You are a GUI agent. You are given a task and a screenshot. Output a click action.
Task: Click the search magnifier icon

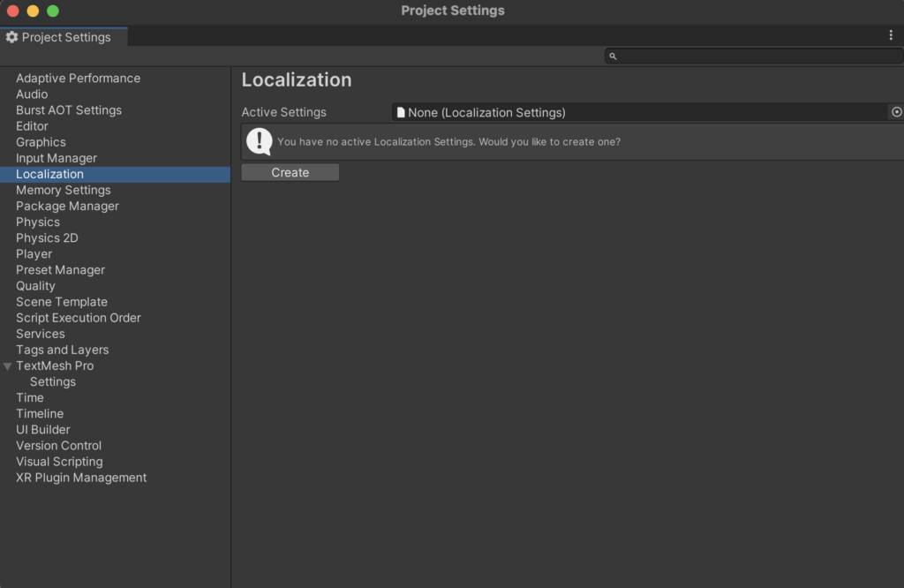click(613, 57)
